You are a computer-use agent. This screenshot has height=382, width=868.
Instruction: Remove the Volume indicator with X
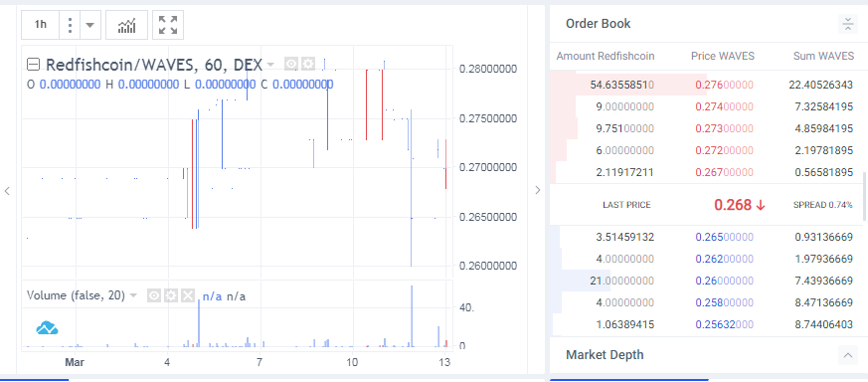[188, 295]
